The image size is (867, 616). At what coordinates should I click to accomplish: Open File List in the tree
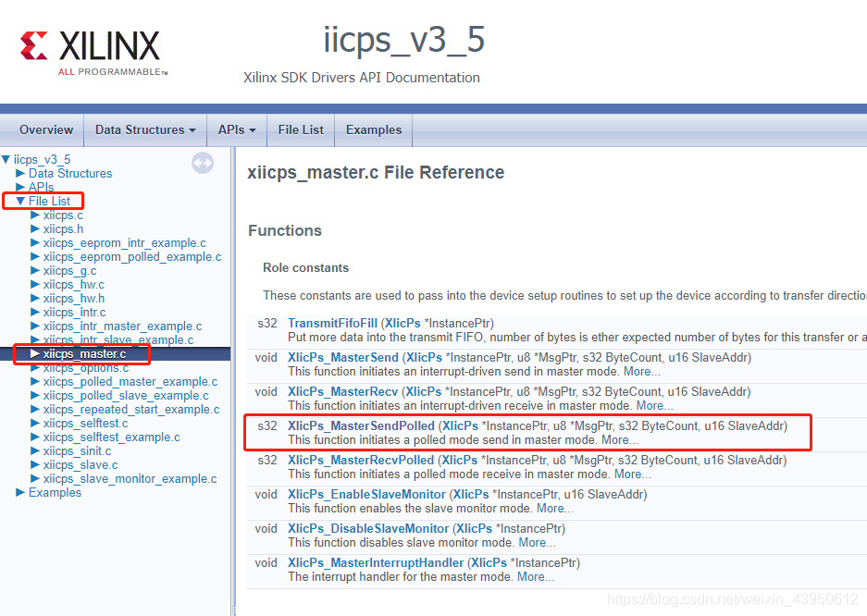pyautogui.click(x=49, y=201)
